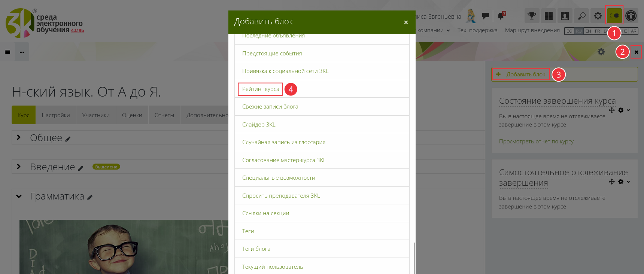Select Теги блога block

pyautogui.click(x=322, y=249)
